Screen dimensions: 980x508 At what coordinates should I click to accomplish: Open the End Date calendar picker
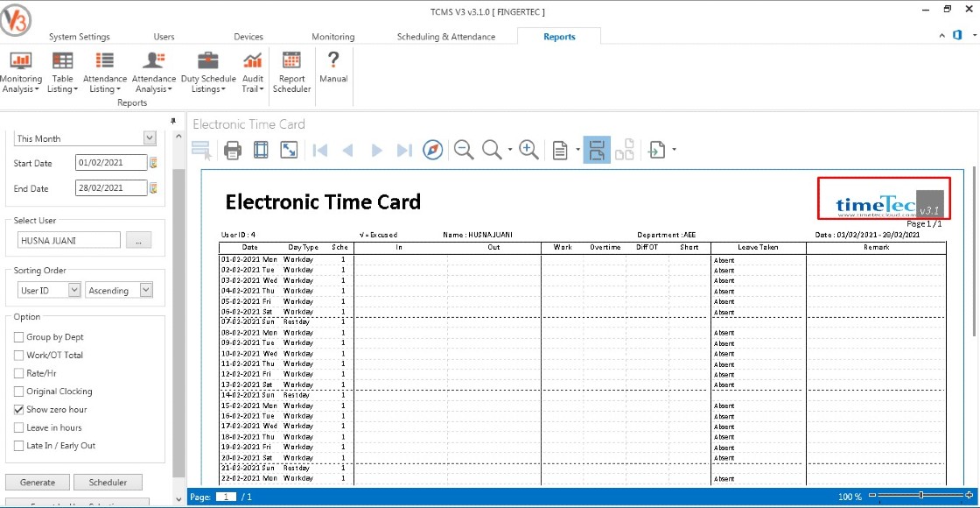point(153,187)
